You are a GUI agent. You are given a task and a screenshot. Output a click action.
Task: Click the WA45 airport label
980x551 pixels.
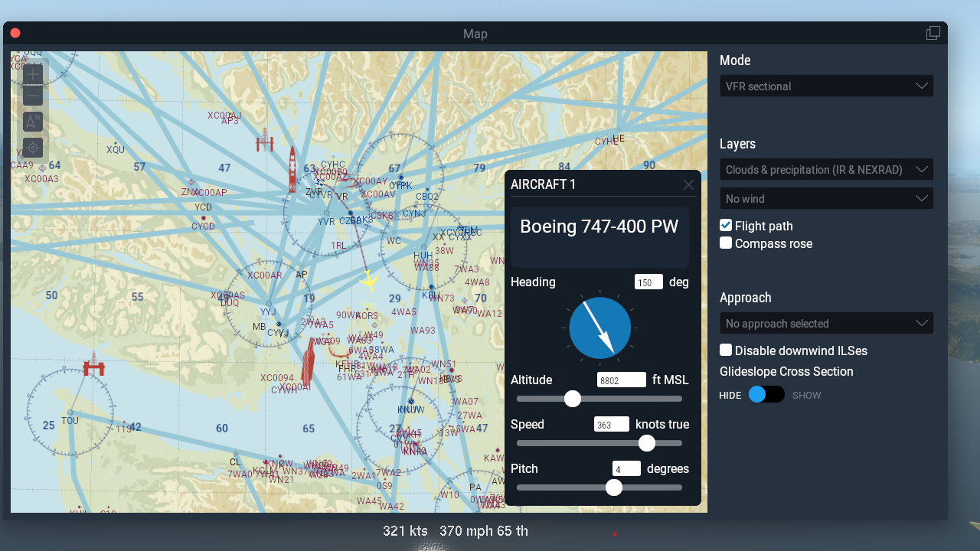369,501
